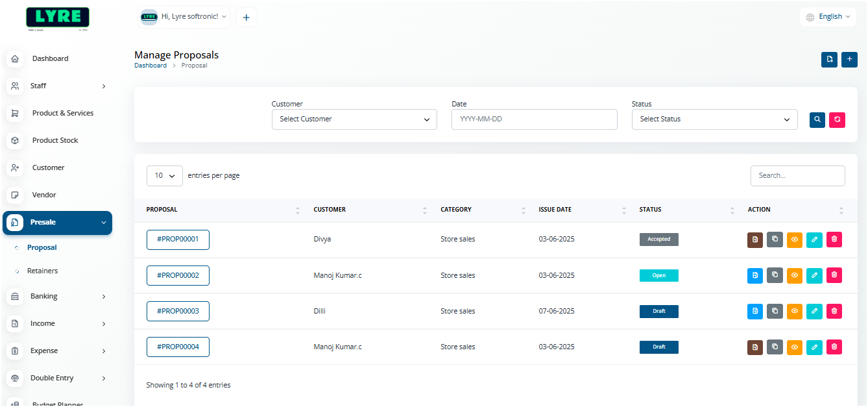
Task: Expand the Staff sidebar menu
Action: (58, 86)
